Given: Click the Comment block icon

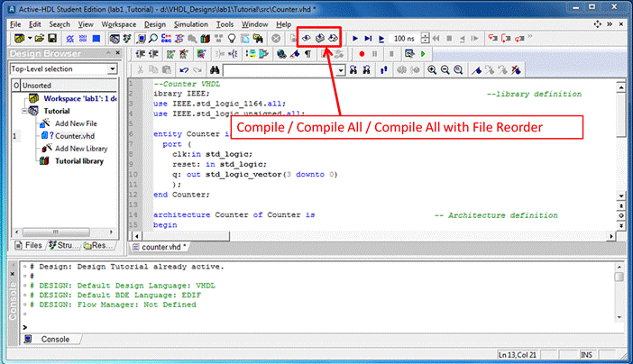Looking at the screenshot, I should (170, 54).
